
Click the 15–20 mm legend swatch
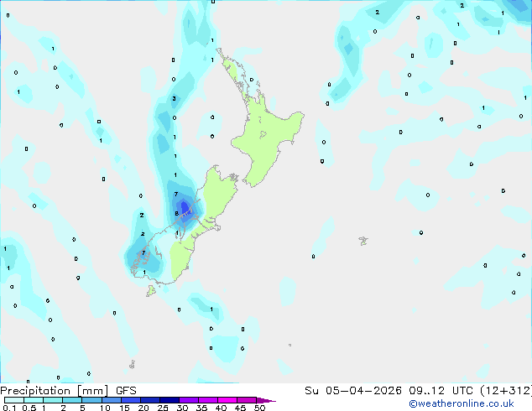tap(131, 400)
